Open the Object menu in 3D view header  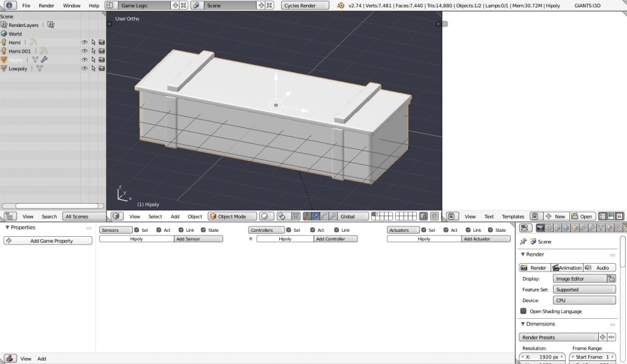(x=195, y=216)
